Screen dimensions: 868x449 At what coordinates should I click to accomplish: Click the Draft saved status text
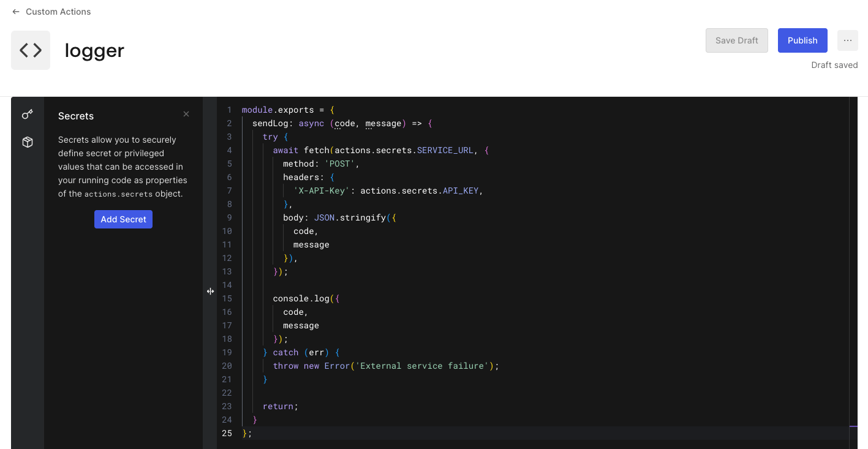pos(834,65)
